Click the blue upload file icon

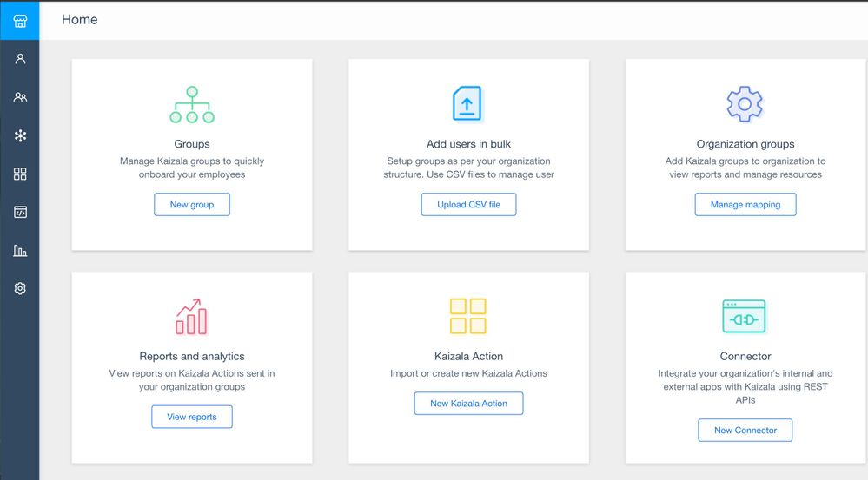467,103
